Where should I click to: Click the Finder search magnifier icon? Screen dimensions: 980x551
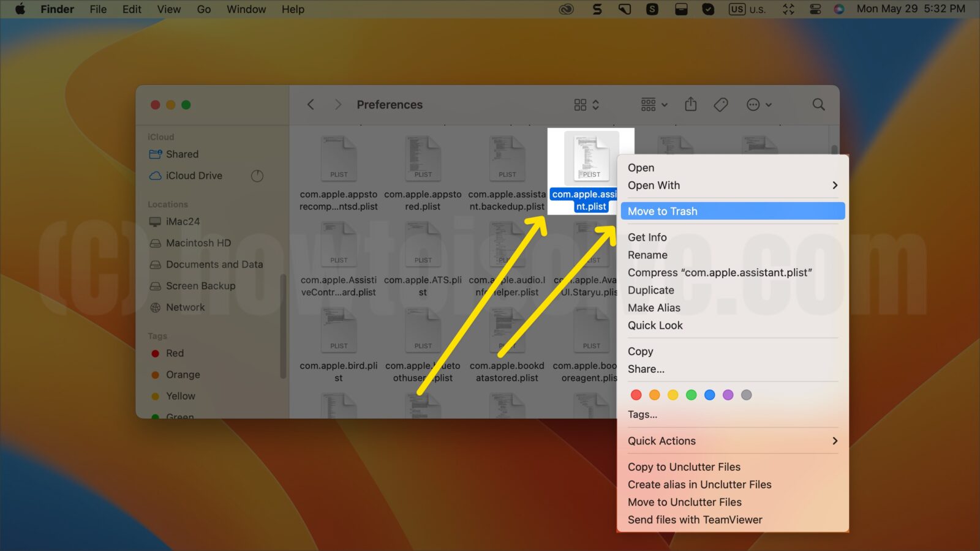818,105
